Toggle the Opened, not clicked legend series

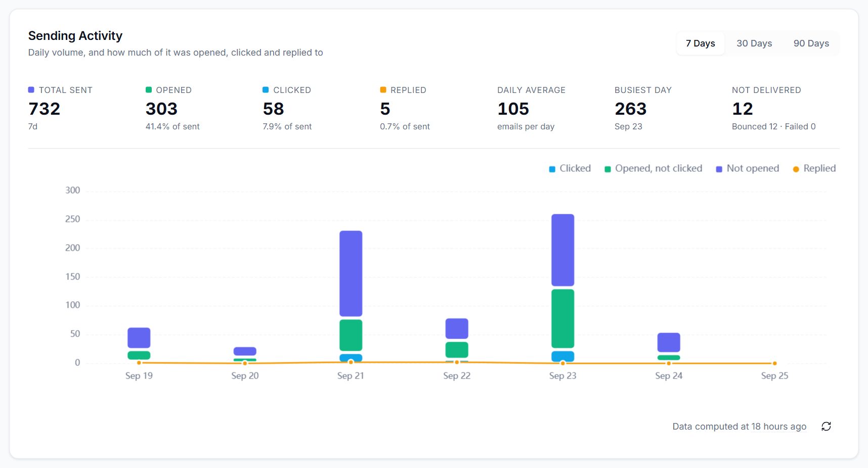pos(653,168)
